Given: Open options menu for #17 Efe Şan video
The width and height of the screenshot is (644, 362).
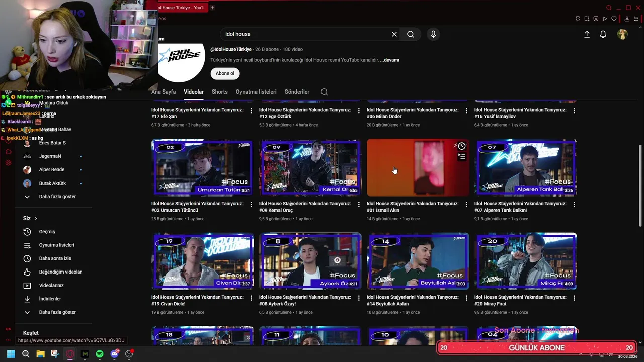Looking at the screenshot, I should tap(251, 110).
